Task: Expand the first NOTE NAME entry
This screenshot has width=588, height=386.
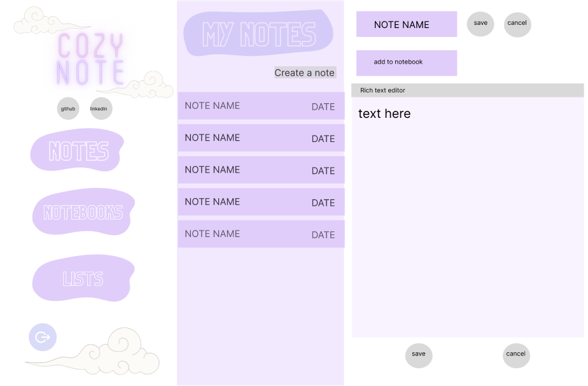Action: 261,105
